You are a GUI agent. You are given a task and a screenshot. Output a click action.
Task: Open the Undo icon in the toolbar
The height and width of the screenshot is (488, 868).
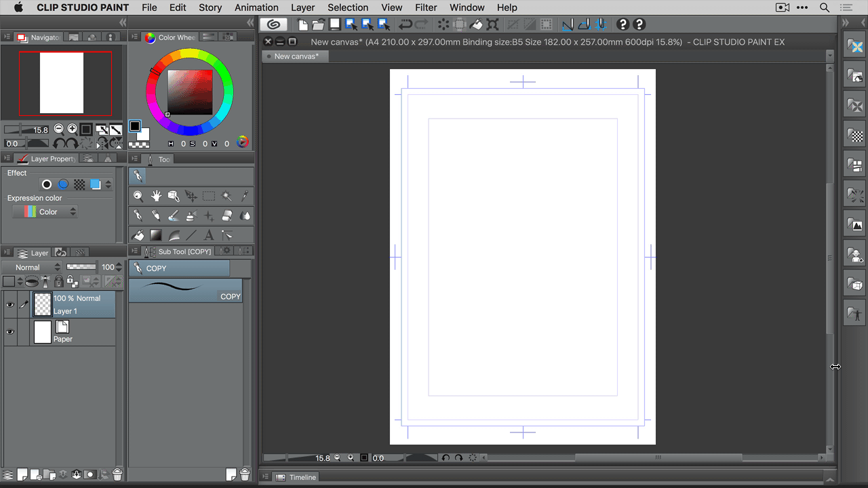point(406,24)
